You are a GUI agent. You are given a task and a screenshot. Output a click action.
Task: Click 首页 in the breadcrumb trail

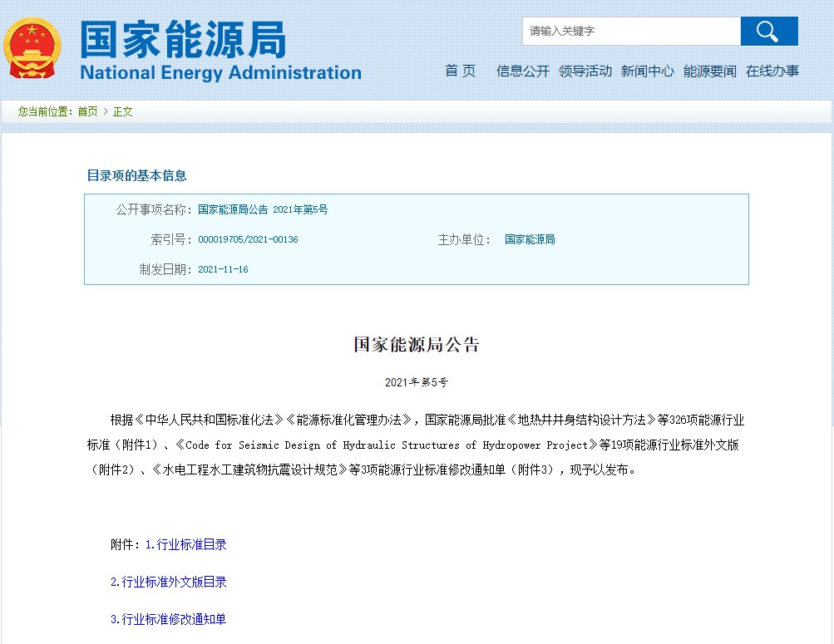[87, 111]
